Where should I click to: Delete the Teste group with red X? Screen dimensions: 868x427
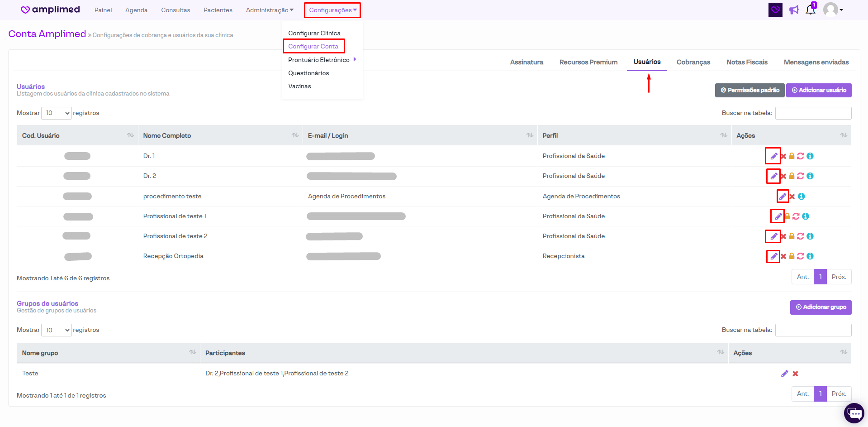point(795,374)
